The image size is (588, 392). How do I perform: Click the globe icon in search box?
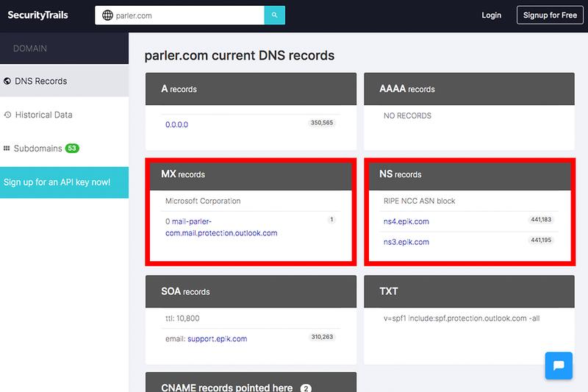point(107,15)
